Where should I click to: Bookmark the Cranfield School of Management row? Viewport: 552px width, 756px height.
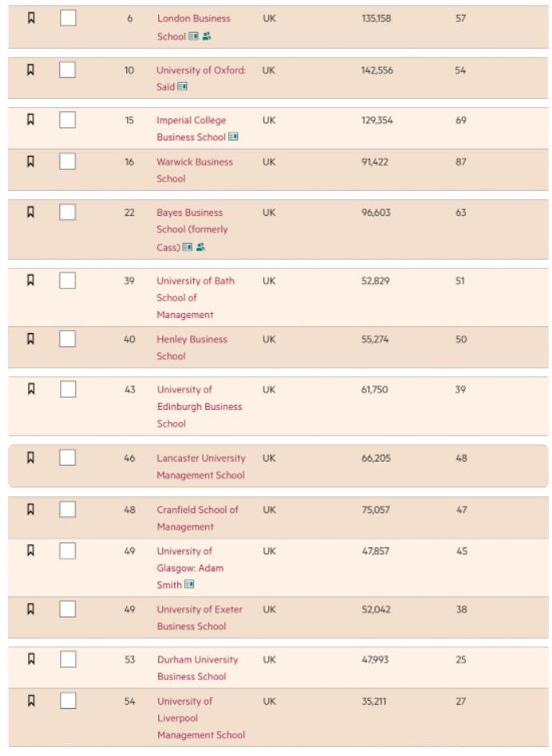[31, 509]
